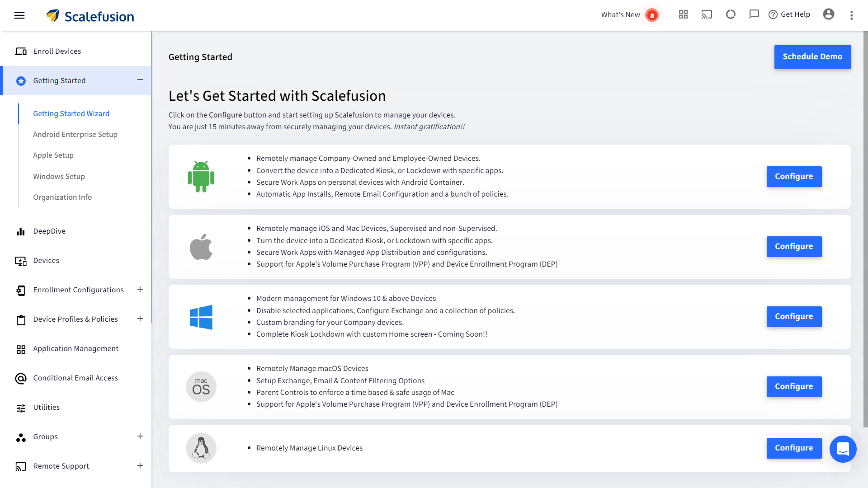Click the Device Profiles & Policies clipboard icon
The height and width of the screenshot is (488, 868).
(21, 319)
